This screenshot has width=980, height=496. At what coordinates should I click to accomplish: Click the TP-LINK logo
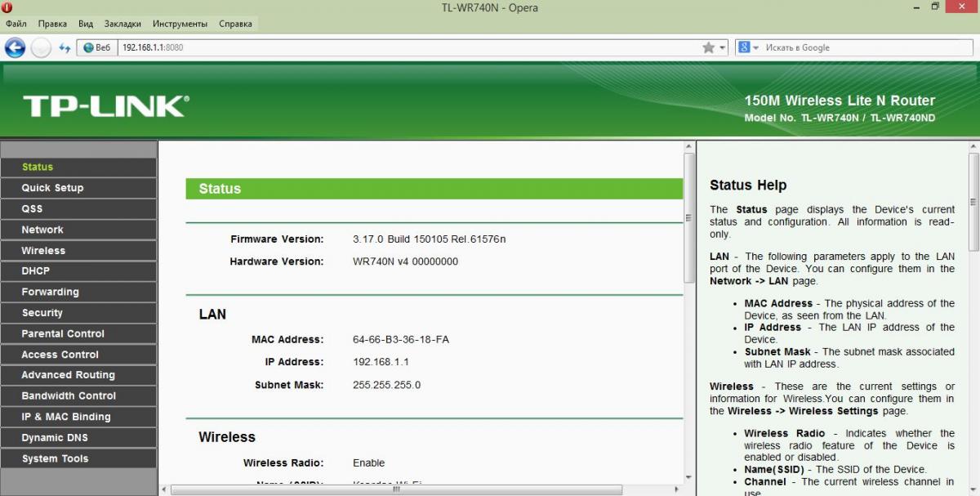pos(106,106)
